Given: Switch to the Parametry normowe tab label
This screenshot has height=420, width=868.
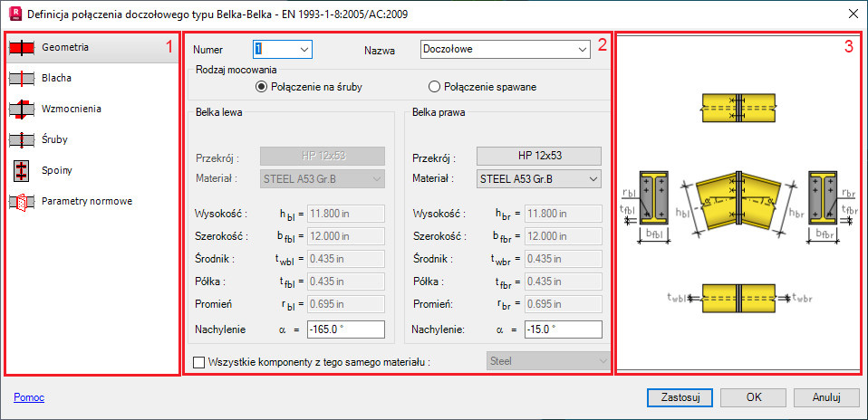Looking at the screenshot, I should [86, 202].
